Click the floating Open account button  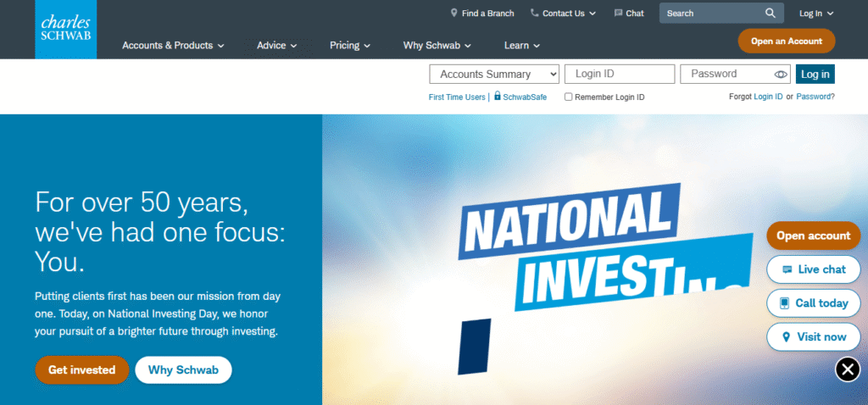(813, 236)
